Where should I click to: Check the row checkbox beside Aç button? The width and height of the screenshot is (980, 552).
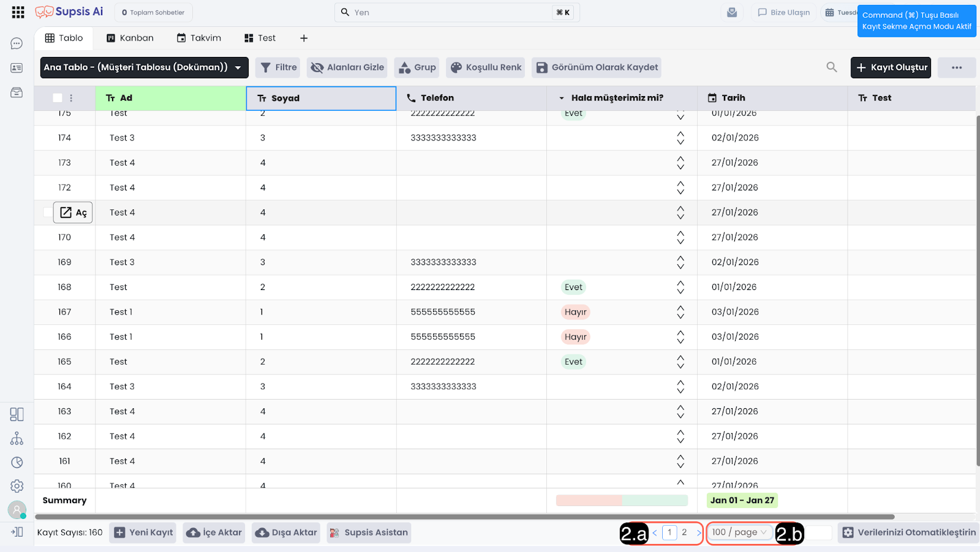pos(47,212)
